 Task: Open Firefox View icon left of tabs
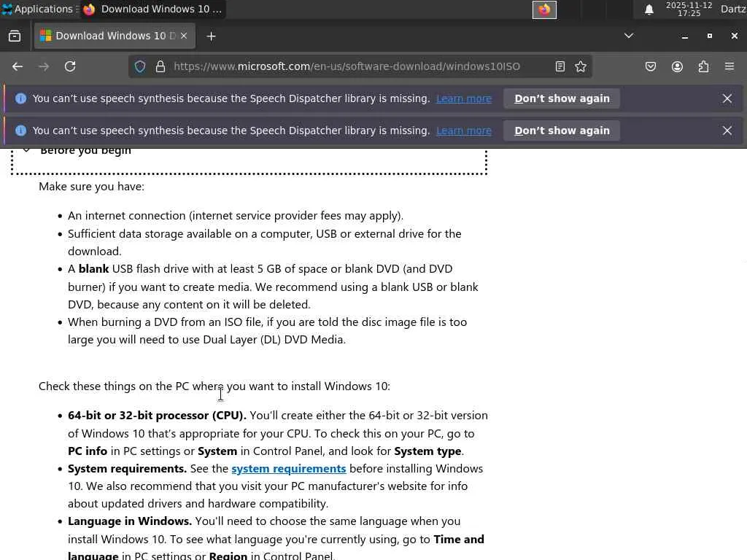(x=15, y=36)
